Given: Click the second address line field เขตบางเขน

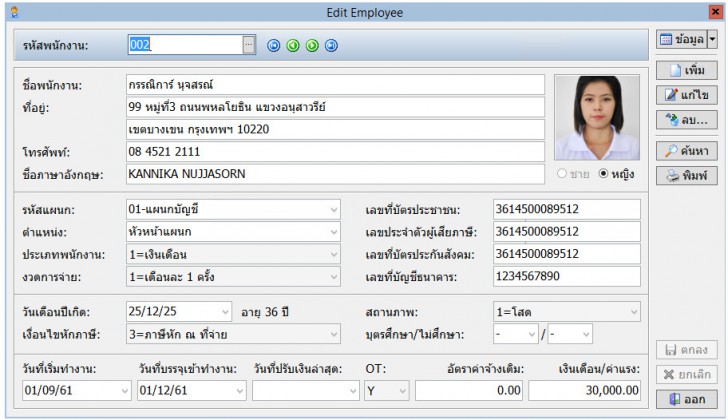Looking at the screenshot, I should pos(335,129).
